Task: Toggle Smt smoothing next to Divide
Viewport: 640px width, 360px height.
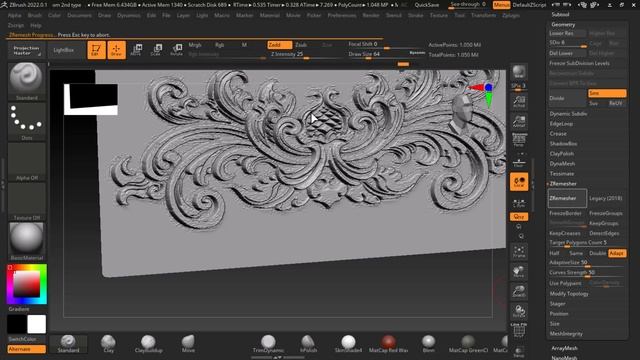Action: click(607, 93)
